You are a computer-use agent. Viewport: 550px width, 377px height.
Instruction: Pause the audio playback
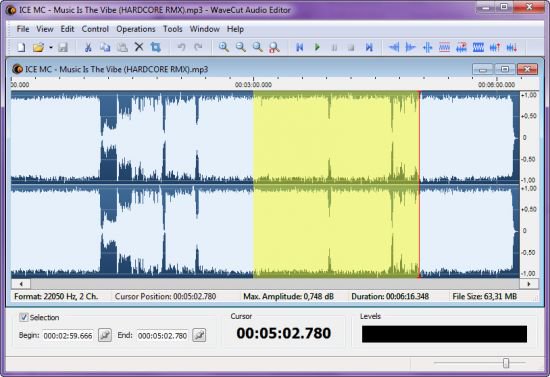coord(334,47)
